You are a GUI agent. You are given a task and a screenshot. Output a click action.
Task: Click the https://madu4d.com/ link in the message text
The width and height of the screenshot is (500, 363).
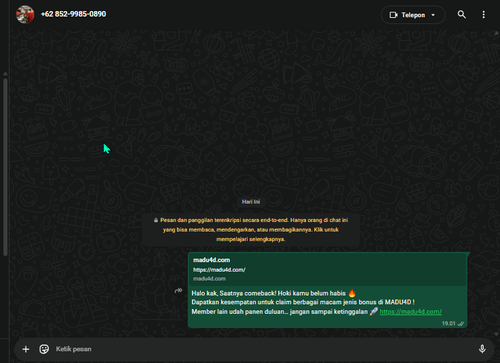(x=411, y=312)
